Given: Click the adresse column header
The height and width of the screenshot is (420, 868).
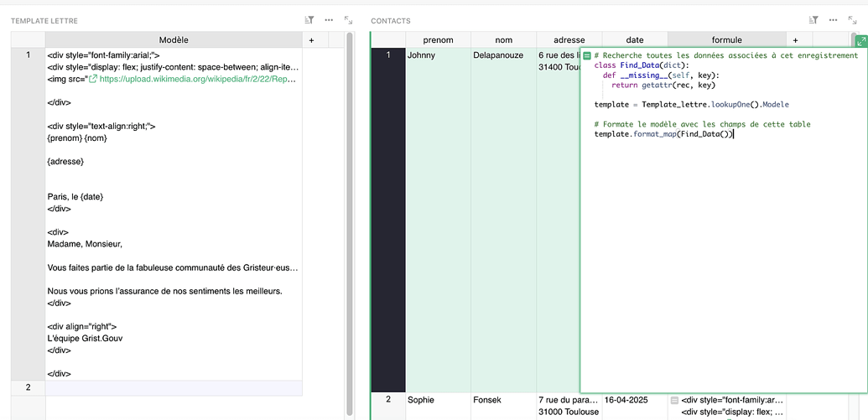Looking at the screenshot, I should (x=569, y=40).
